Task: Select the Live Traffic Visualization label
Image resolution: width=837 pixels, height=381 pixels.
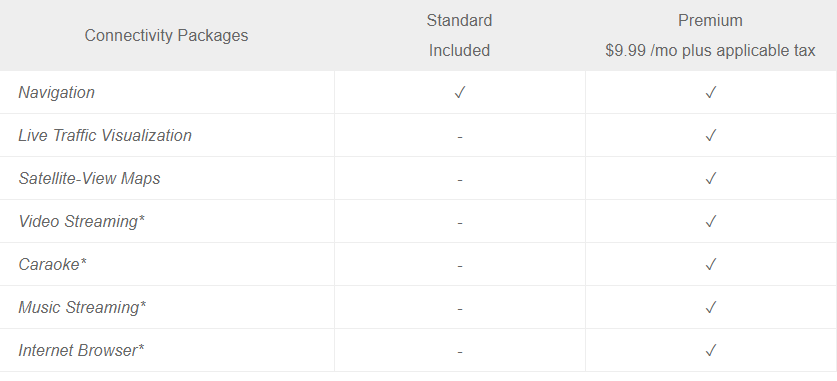Action: point(105,136)
